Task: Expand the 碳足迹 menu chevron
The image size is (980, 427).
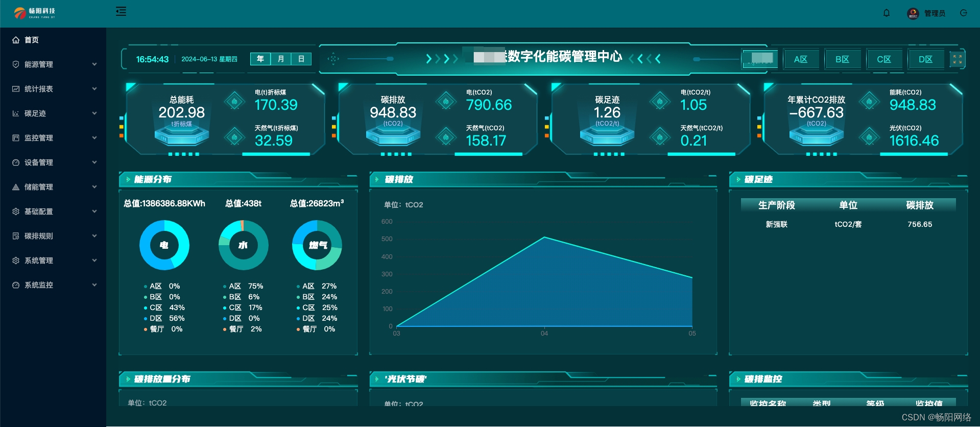Action: click(94, 113)
